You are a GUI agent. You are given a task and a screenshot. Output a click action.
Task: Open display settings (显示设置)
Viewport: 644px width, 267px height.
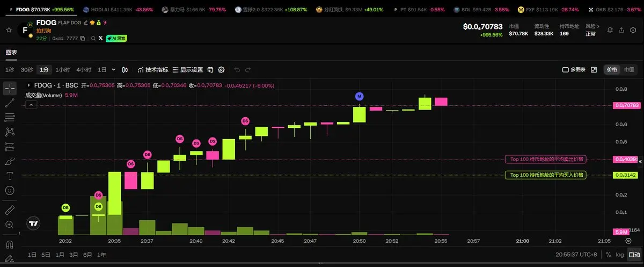(x=188, y=70)
